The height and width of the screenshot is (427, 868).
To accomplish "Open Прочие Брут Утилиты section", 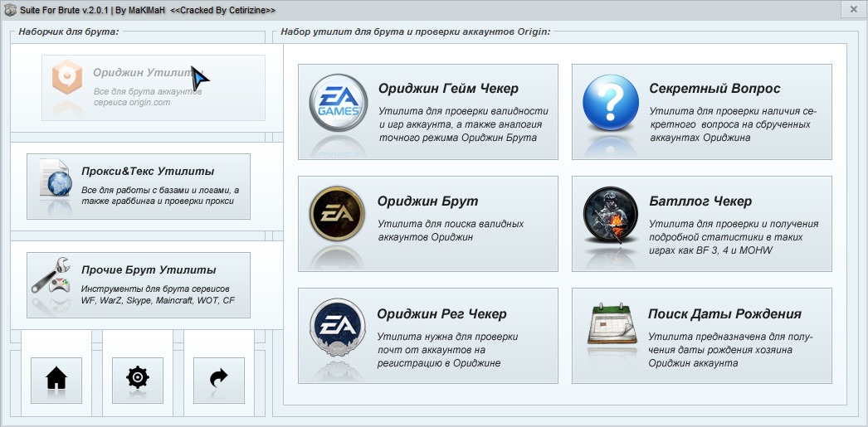I will (139, 285).
